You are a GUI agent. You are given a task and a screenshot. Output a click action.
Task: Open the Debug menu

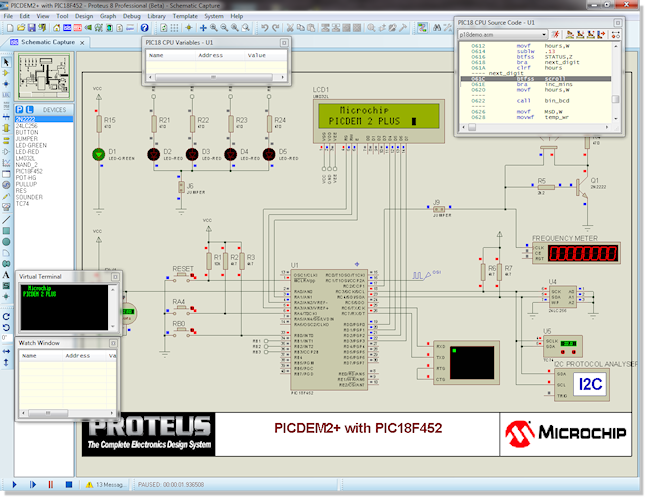tap(132, 16)
